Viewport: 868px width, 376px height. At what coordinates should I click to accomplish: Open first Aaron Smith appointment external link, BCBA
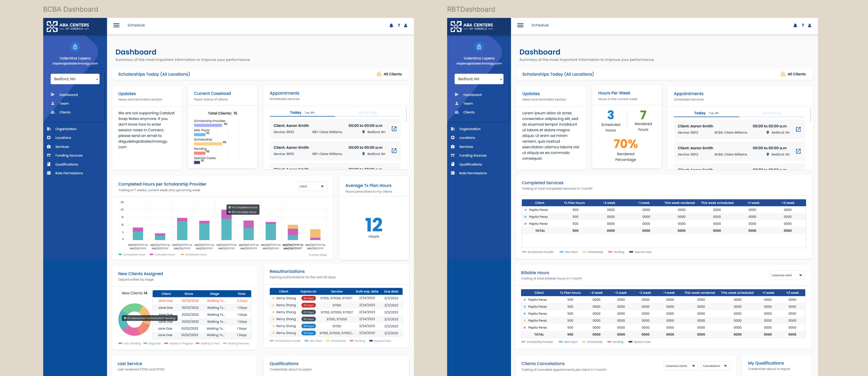coord(394,129)
